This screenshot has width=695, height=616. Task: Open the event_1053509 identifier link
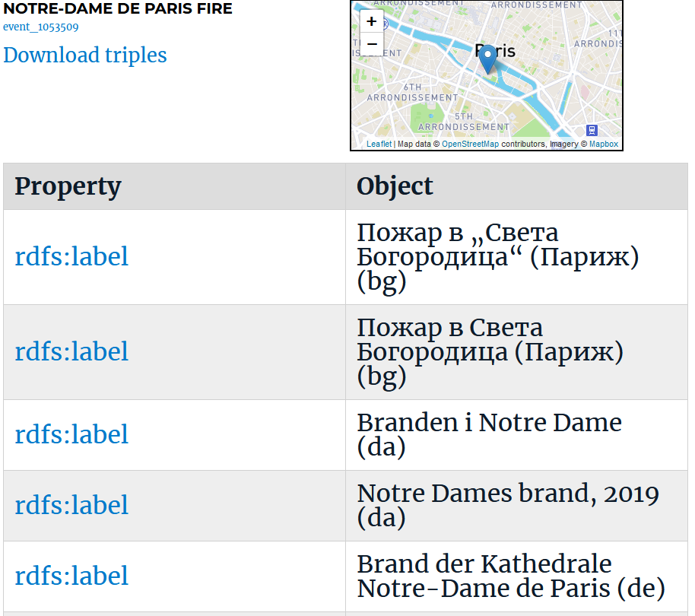(x=41, y=27)
